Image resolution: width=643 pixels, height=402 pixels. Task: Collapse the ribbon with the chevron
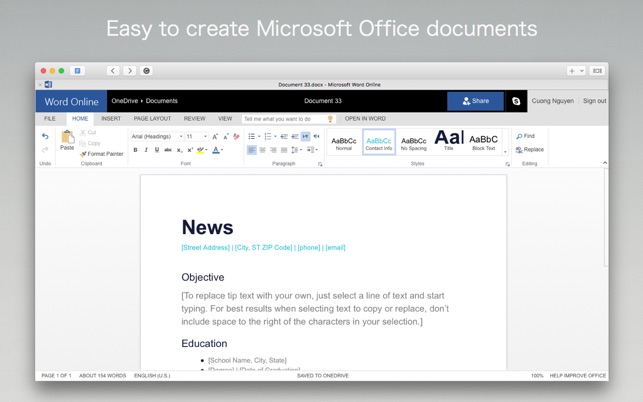pos(605,163)
